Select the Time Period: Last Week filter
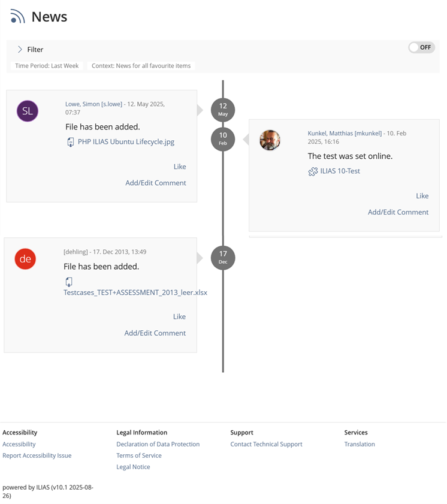The width and height of the screenshot is (447, 504). (47, 66)
